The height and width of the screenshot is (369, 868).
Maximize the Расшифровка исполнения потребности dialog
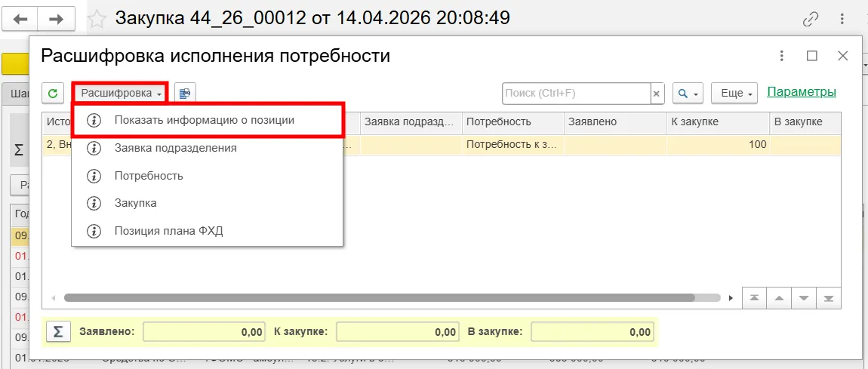[812, 55]
